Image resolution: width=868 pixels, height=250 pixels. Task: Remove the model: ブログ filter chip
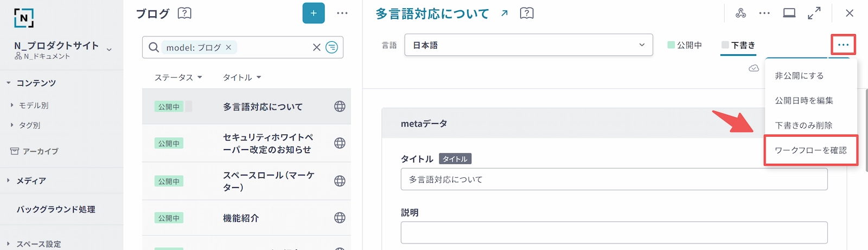point(228,48)
